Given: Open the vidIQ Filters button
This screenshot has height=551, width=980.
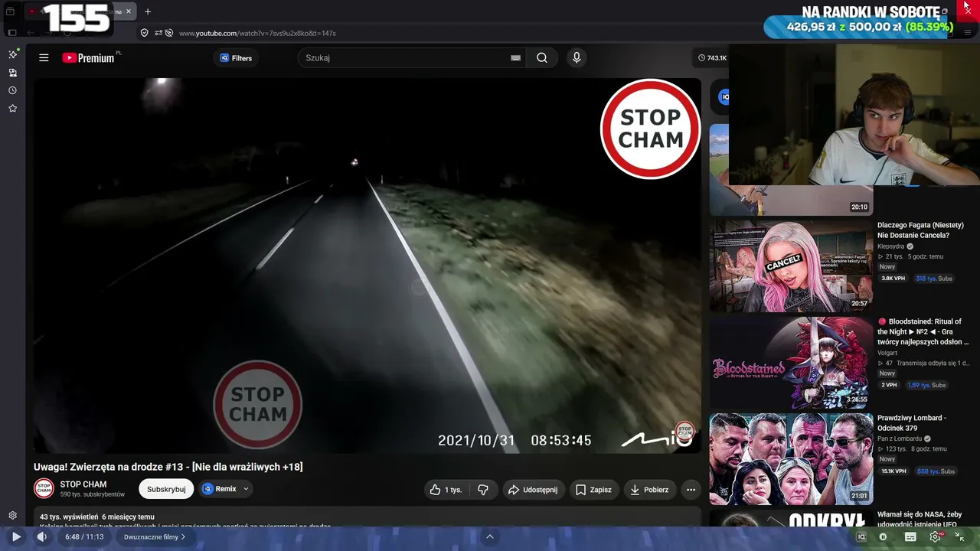Looking at the screenshot, I should pyautogui.click(x=236, y=58).
